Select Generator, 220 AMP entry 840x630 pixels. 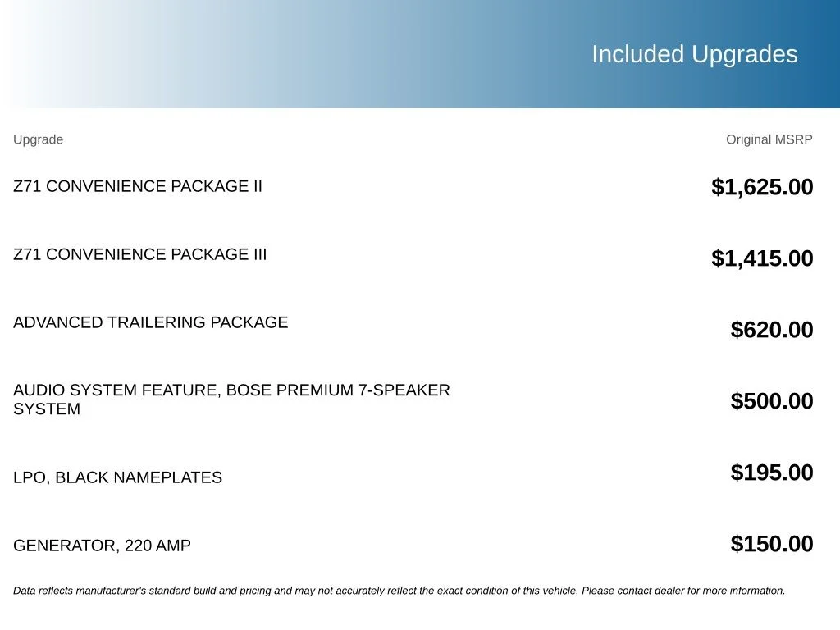click(102, 546)
